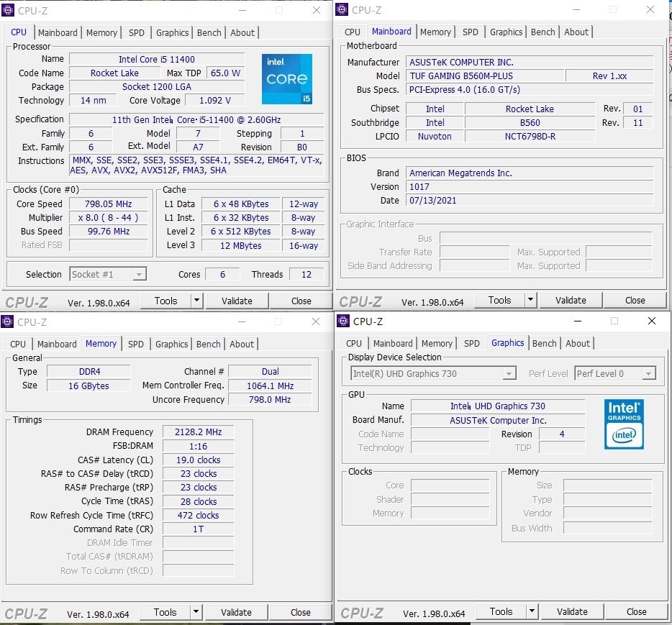Click the CPU-Z app icon in the Graphics window title bar
This screenshot has height=625, width=672.
coord(343,321)
